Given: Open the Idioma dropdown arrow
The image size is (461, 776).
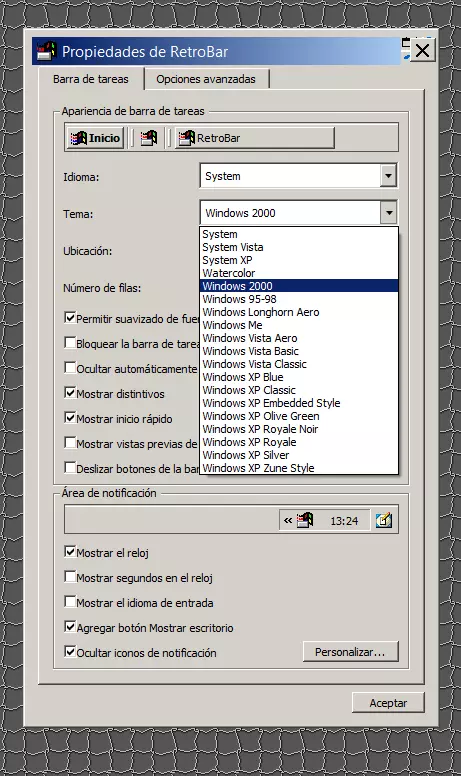Looking at the screenshot, I should 388,176.
